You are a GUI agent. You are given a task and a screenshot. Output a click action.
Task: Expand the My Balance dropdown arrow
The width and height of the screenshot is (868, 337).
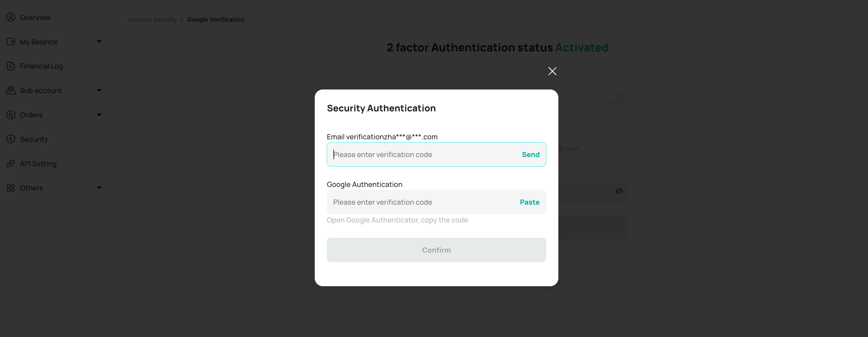tap(99, 42)
